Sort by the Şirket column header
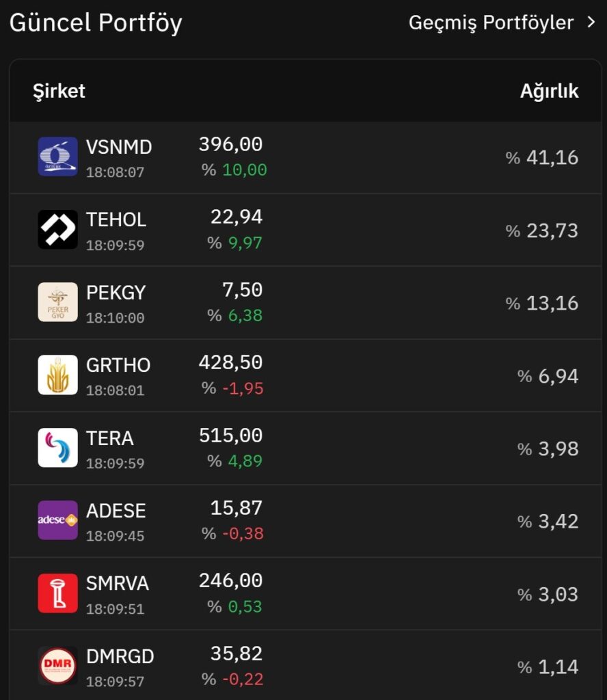 [x=59, y=91]
